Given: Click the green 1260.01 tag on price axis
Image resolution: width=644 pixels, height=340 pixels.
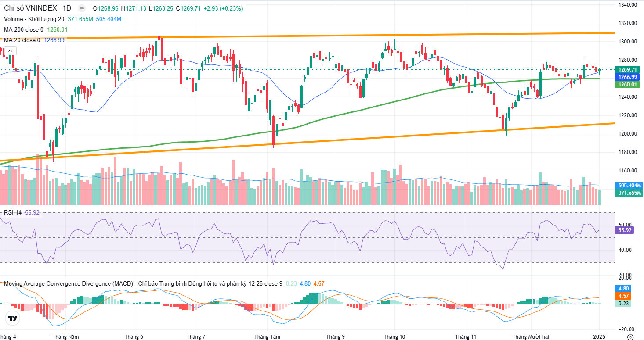Looking at the screenshot, I should pyautogui.click(x=628, y=84).
